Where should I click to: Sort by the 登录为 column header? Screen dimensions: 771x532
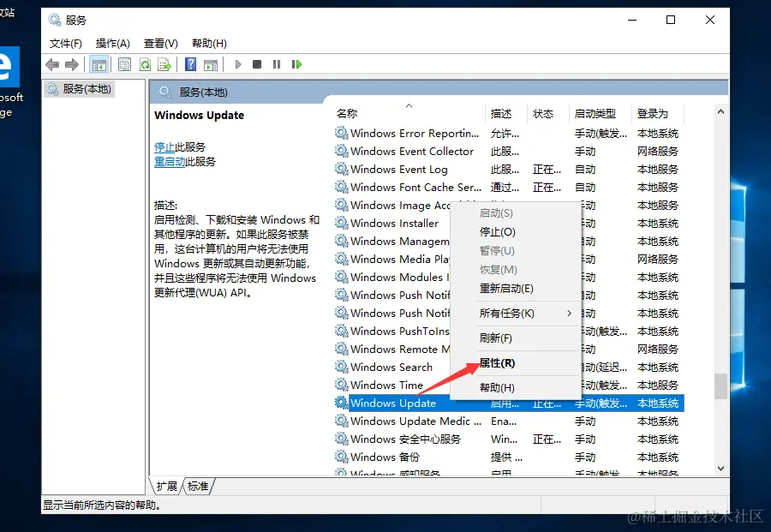(x=657, y=114)
